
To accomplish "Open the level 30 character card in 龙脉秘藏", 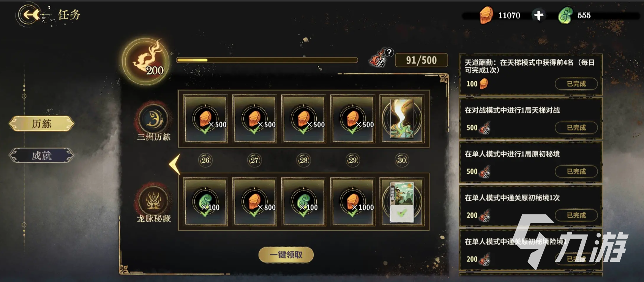I will pos(402,202).
